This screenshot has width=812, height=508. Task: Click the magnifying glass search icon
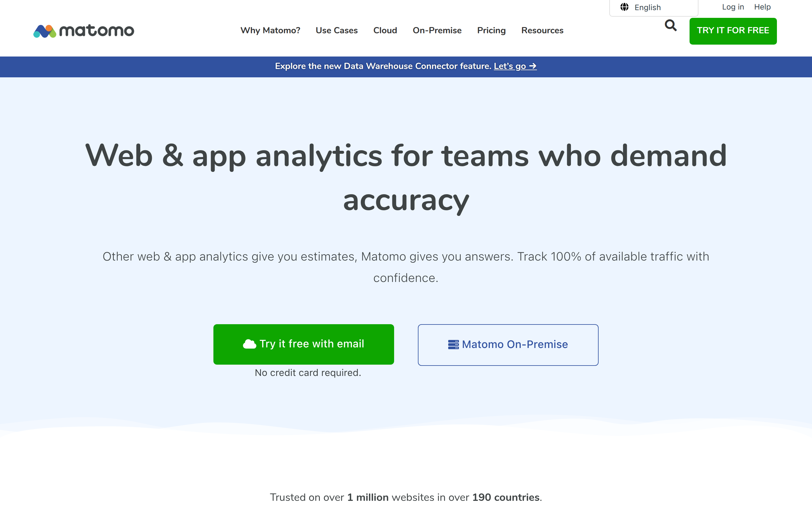670,26
